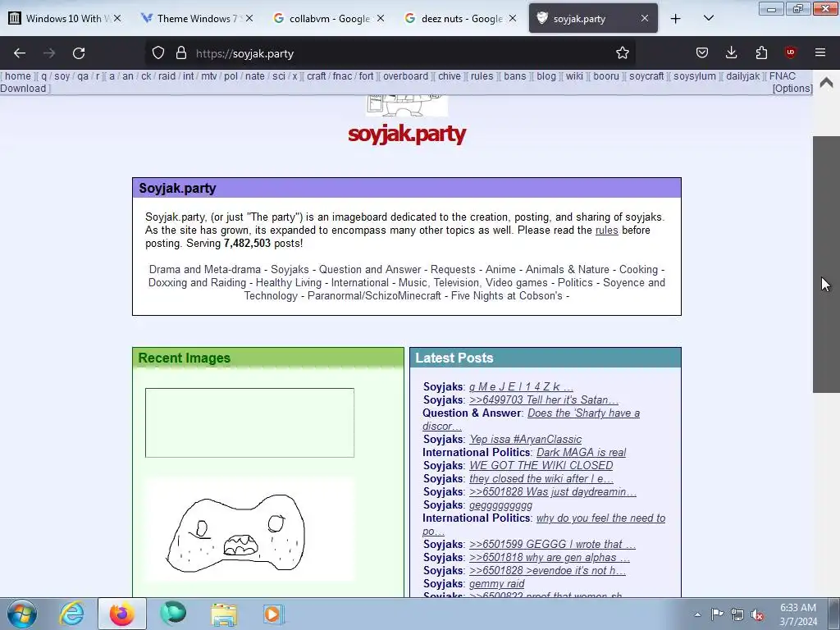The height and width of the screenshot is (630, 840).
Task: Open 'Drama and Meta-drama' board
Action: pyautogui.click(x=204, y=269)
